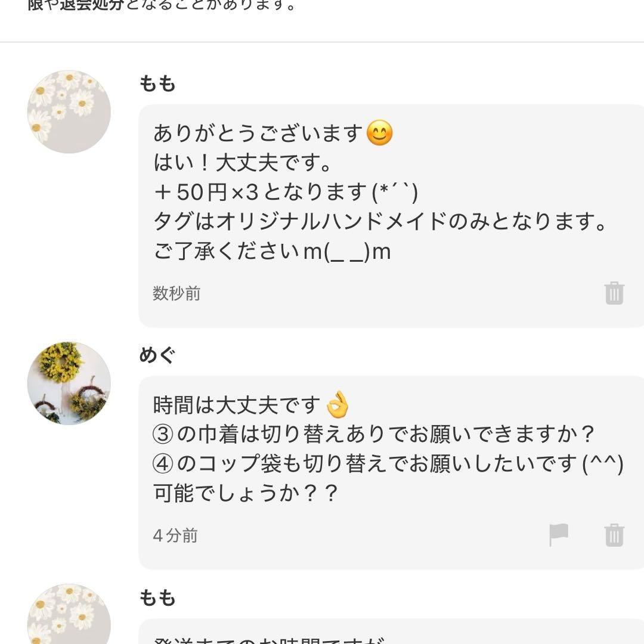Open めぐ's wreath profile picture
The image size is (644, 644).
(68, 383)
